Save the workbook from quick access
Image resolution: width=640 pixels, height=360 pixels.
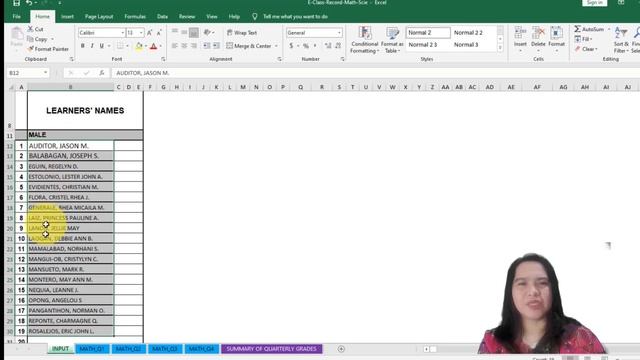16,3
